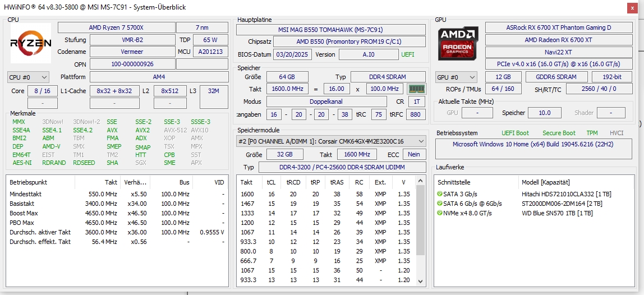Click the Navi22 XT GPU codename field
The height and width of the screenshot is (295, 644).
(x=559, y=52)
